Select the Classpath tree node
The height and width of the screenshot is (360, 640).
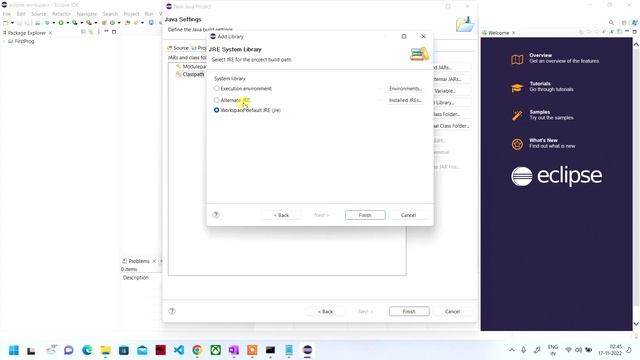tap(193, 74)
